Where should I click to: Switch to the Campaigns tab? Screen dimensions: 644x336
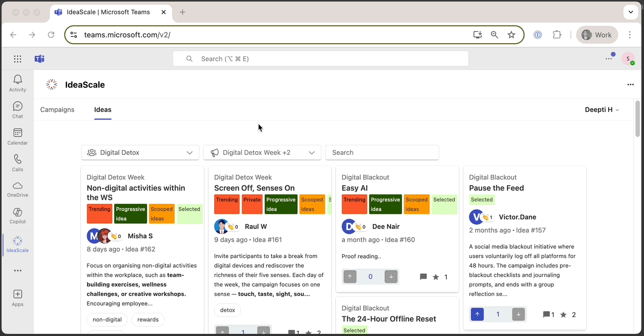click(57, 110)
